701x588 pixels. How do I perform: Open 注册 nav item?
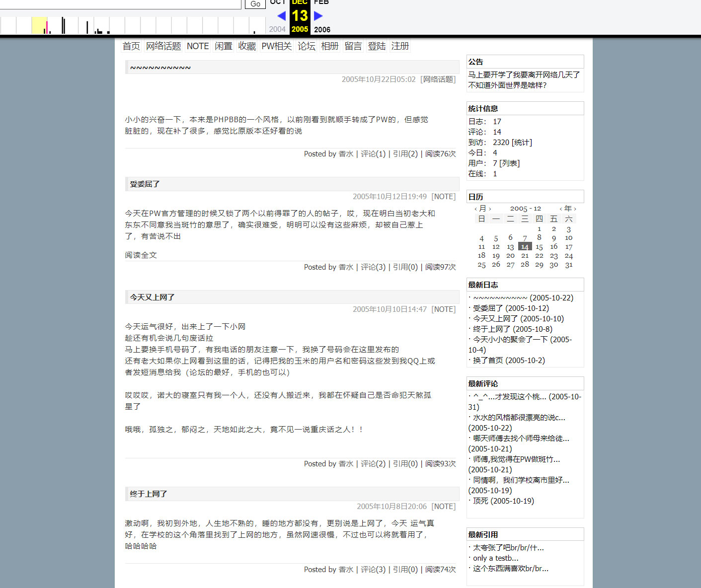(400, 46)
